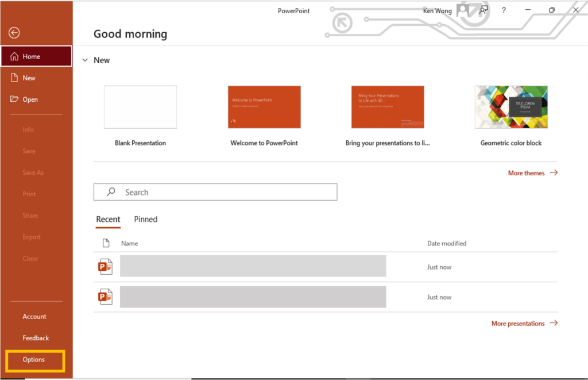Click the upper recent presentation's PowerPoint file icon
This screenshot has width=588, height=380.
point(105,267)
